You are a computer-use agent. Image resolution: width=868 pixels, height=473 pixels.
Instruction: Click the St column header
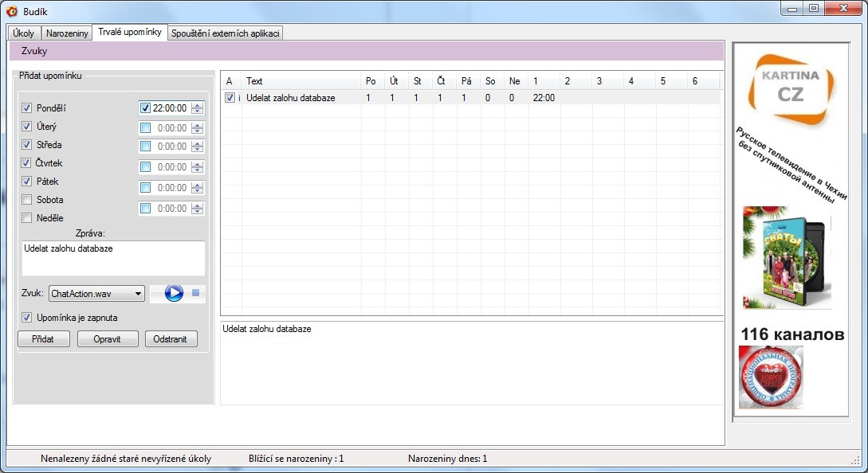pyautogui.click(x=421, y=80)
